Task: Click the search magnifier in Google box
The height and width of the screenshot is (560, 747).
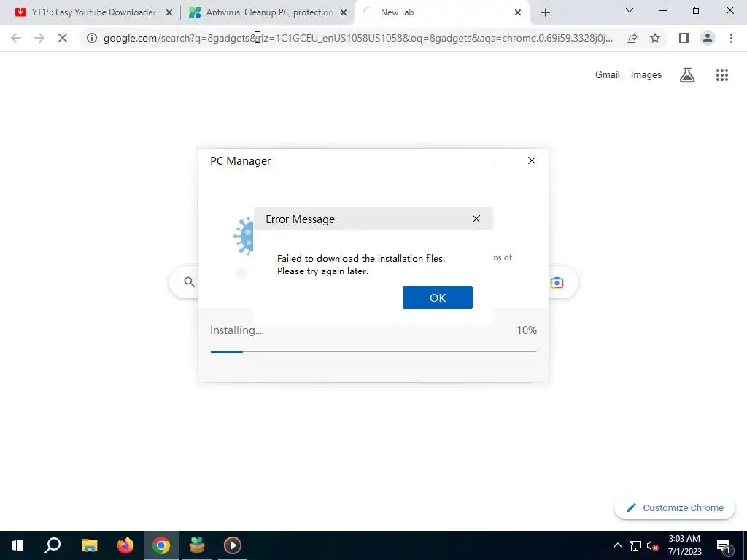Action: click(x=189, y=282)
